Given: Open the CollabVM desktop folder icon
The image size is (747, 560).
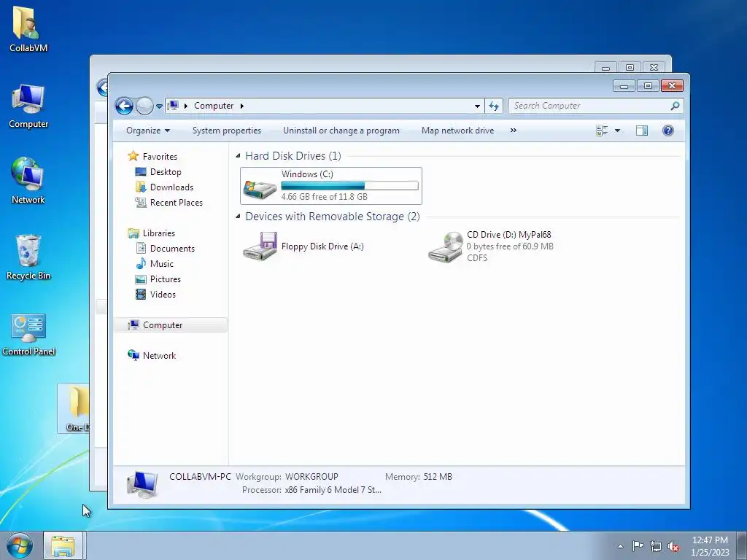Looking at the screenshot, I should pos(28,28).
